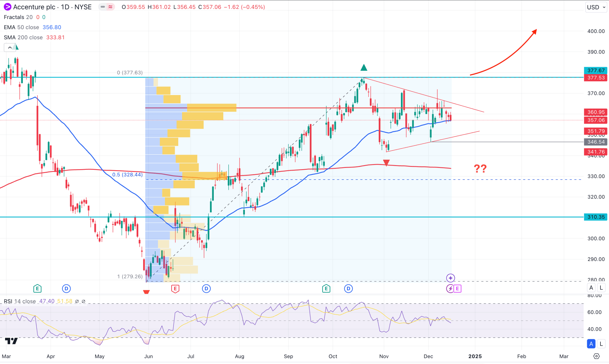Click the gray 346.54 price label
609x364 pixels.
(596, 142)
